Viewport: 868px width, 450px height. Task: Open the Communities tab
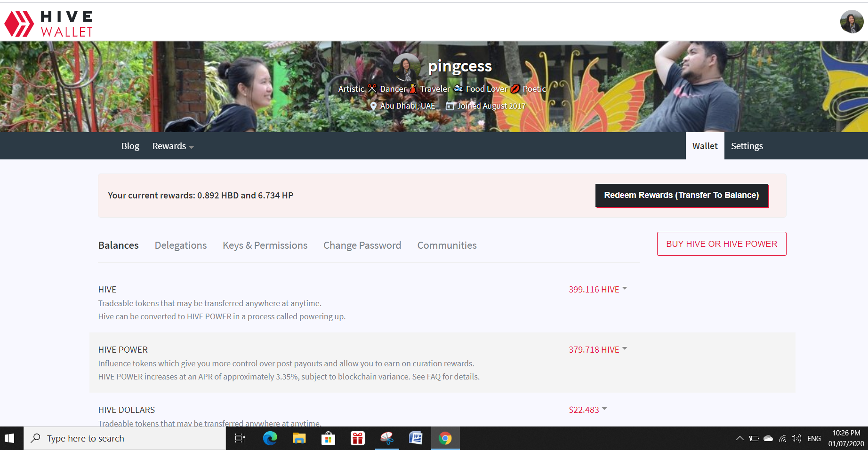coord(447,245)
